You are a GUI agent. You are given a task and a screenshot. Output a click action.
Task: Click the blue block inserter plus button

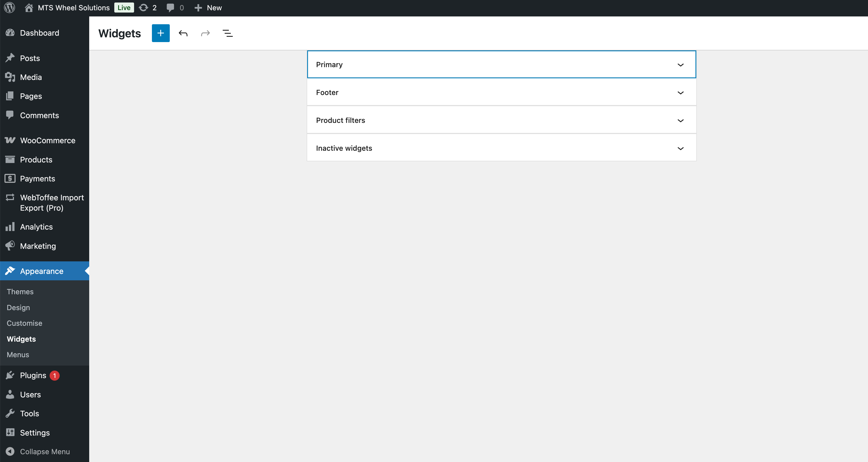(x=160, y=33)
